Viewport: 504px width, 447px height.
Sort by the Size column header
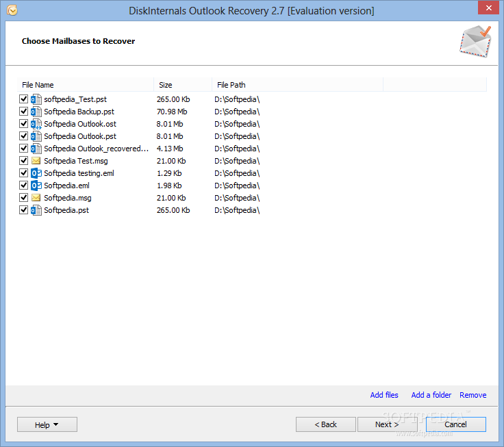pyautogui.click(x=183, y=85)
